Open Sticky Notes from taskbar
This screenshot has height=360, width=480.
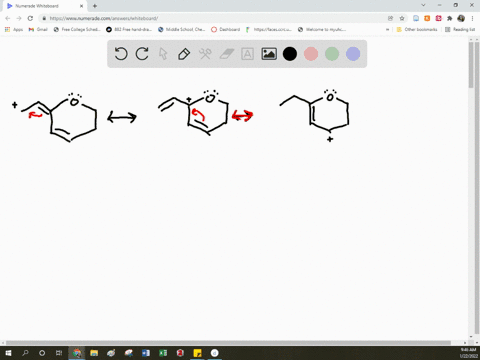pos(197,353)
